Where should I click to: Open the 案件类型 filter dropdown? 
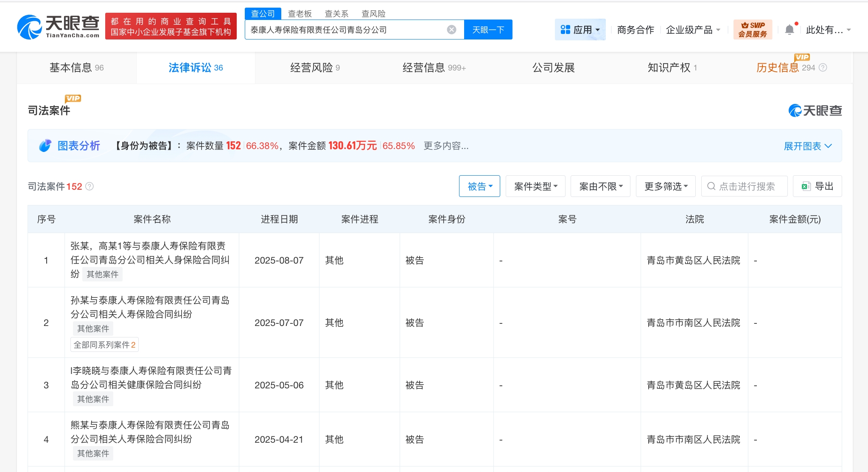point(535,186)
